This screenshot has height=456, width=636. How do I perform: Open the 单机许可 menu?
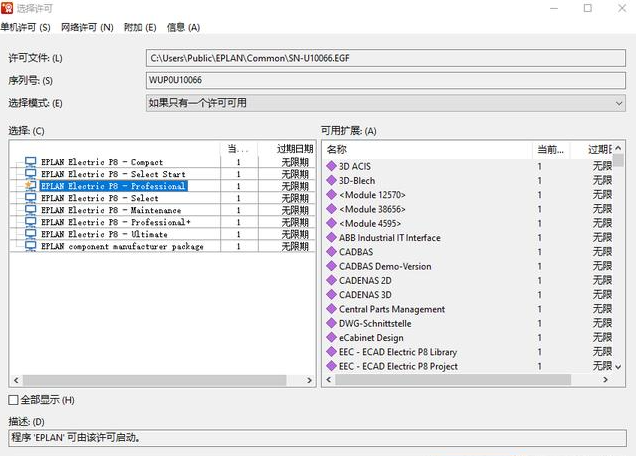pyautogui.click(x=29, y=27)
